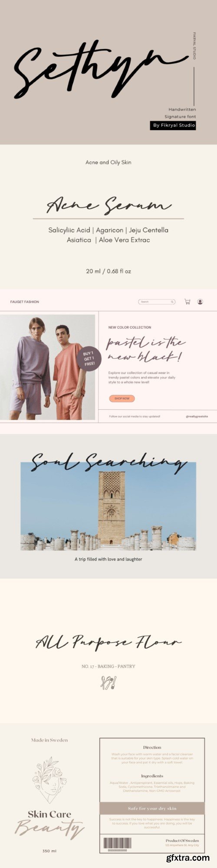Viewport: 217px width, 868px height.
Task: Click the gfxtra.com watermark
Action: coord(188,858)
